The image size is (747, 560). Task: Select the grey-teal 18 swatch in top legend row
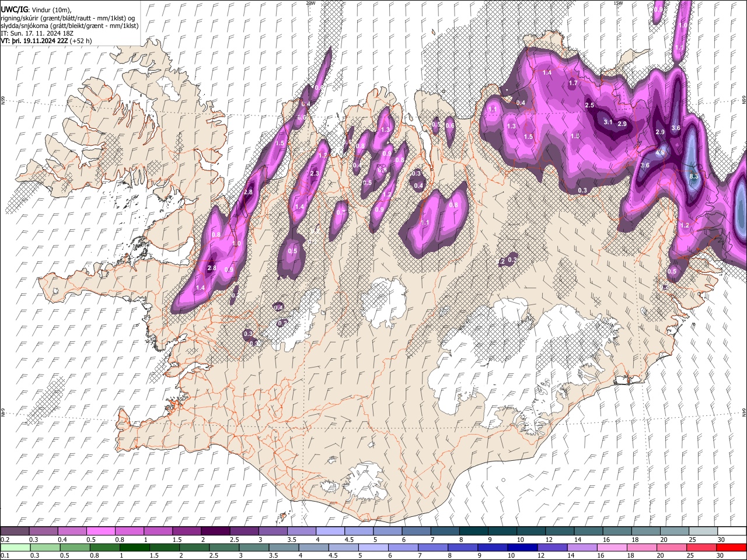coord(646,531)
